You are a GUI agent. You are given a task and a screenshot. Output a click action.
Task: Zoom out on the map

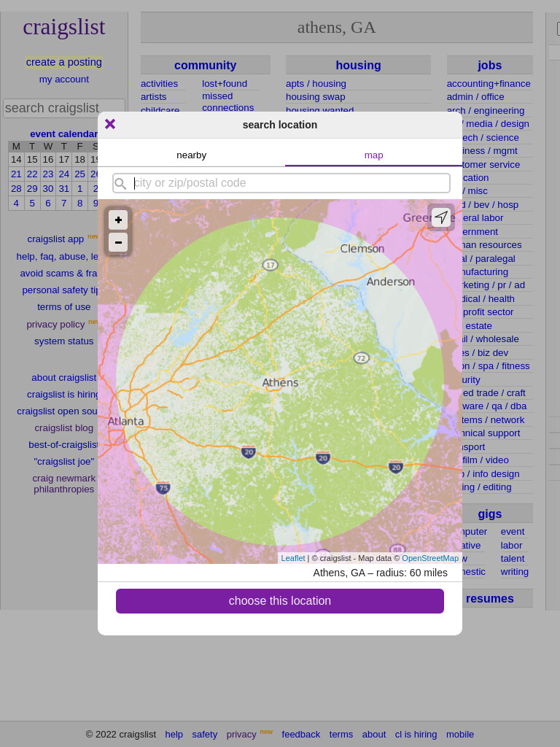pyautogui.click(x=118, y=242)
